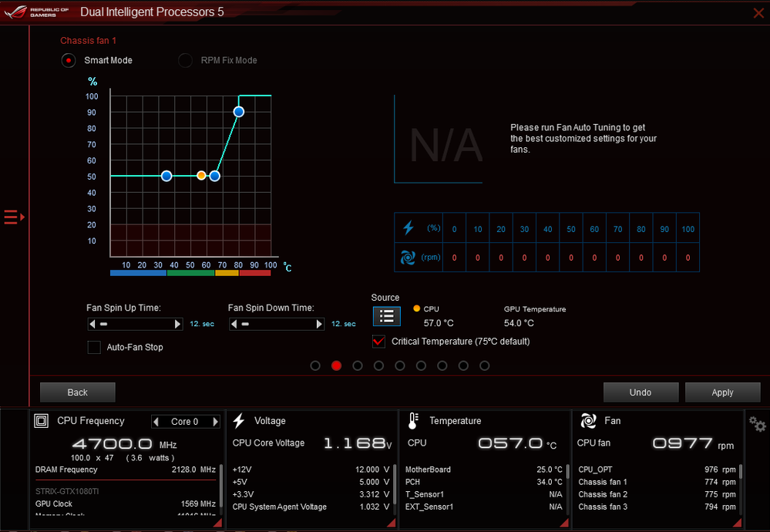Go to the fifth fan page dot
The width and height of the screenshot is (770, 532).
tap(400, 366)
